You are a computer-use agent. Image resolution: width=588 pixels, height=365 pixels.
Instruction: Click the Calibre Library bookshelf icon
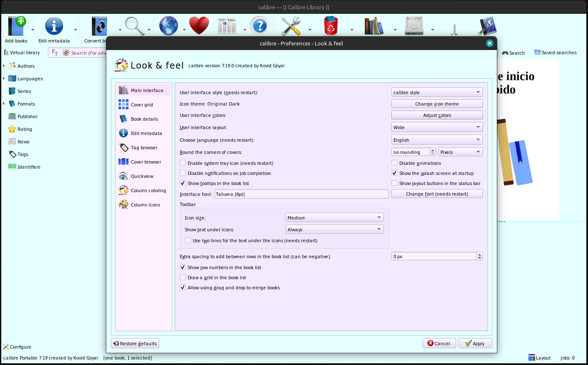click(x=374, y=26)
